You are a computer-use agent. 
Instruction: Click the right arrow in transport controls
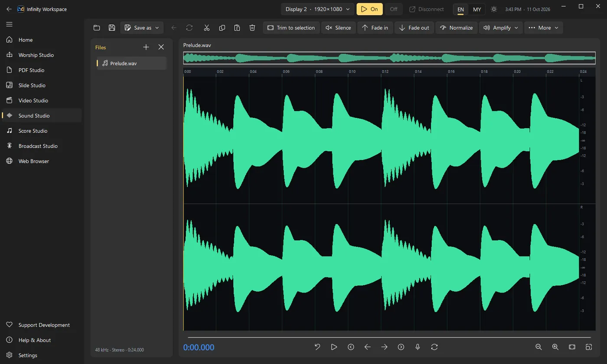tap(384, 347)
